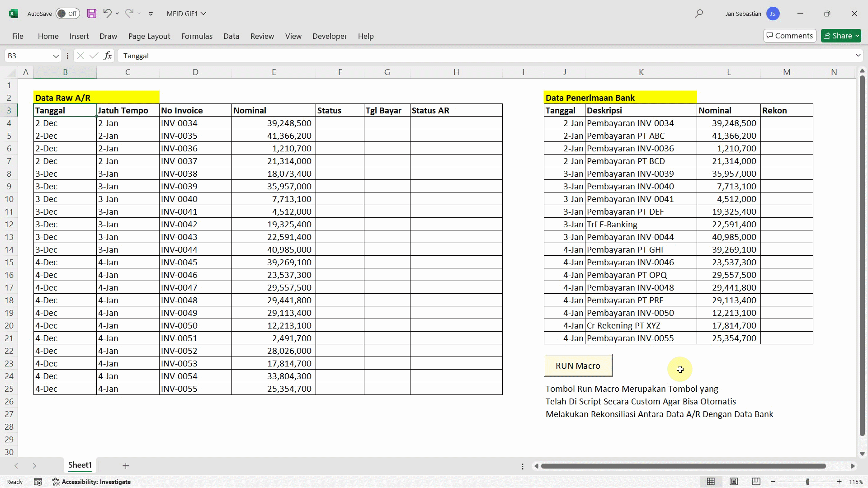Image resolution: width=868 pixels, height=488 pixels.
Task: Switch to Page Layout view icon
Action: pyautogui.click(x=734, y=482)
